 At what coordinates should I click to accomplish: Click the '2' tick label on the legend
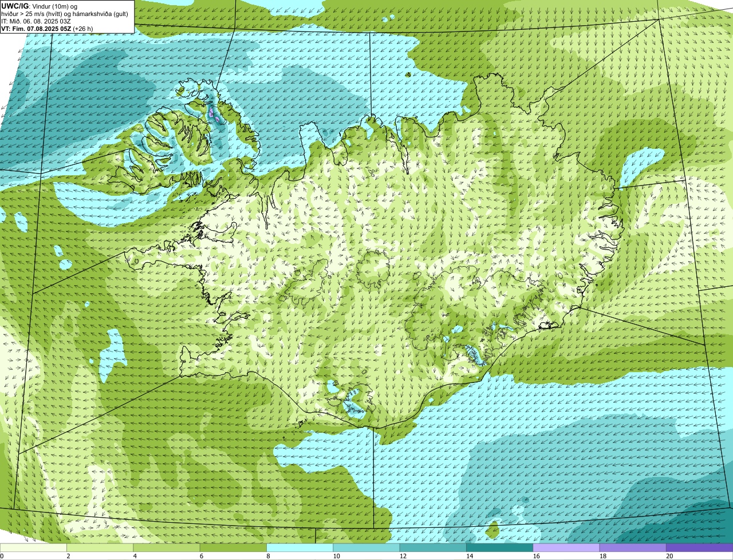click(x=68, y=556)
